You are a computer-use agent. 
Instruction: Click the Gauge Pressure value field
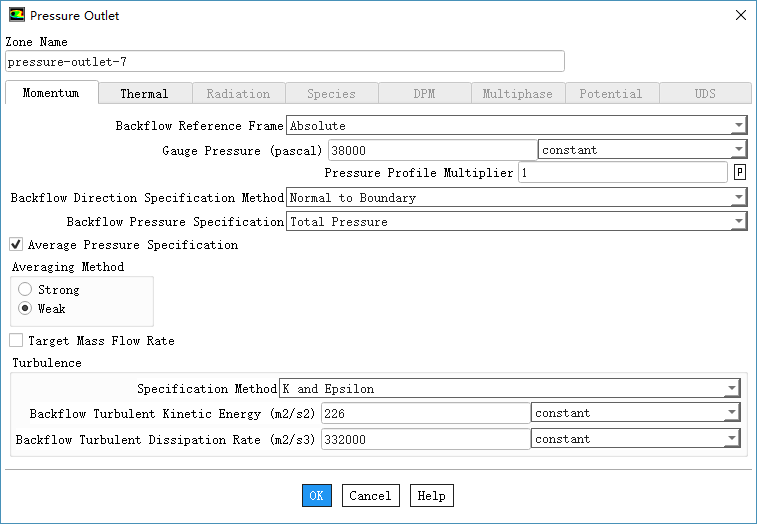432,150
